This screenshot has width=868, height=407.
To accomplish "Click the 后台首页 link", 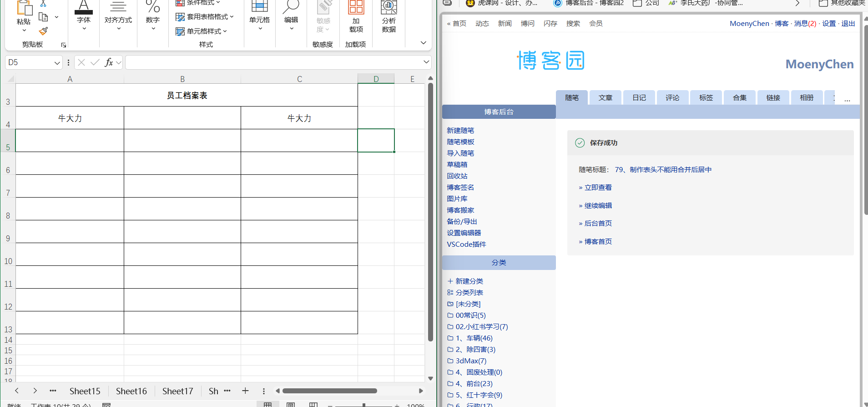I will point(598,223).
